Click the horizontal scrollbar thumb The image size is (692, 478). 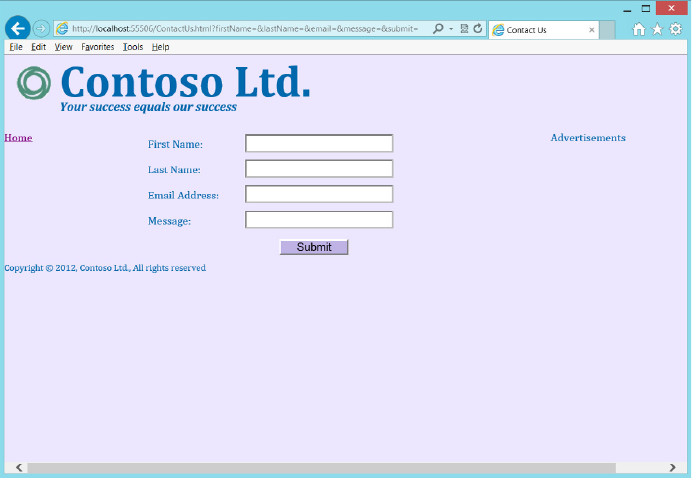click(322, 468)
